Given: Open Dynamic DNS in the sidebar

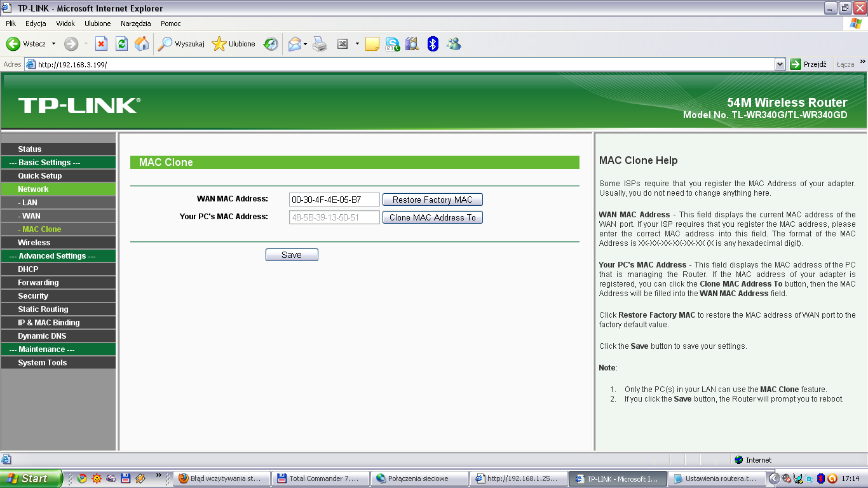Looking at the screenshot, I should point(58,336).
